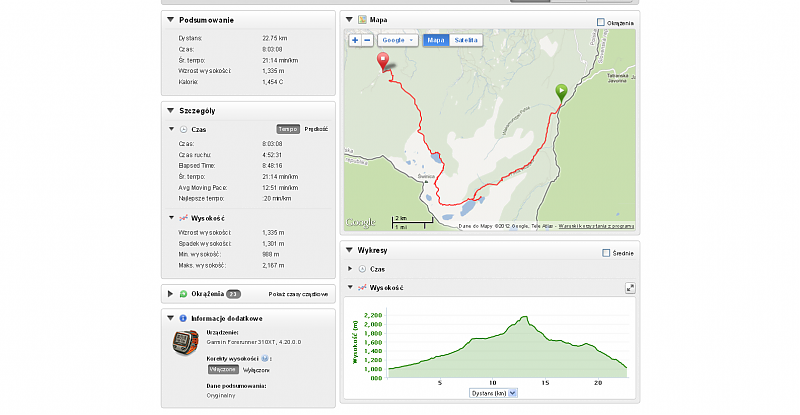This screenshot has height=415, width=800.
Task: Zoom in the map with plus button
Action: (355, 40)
